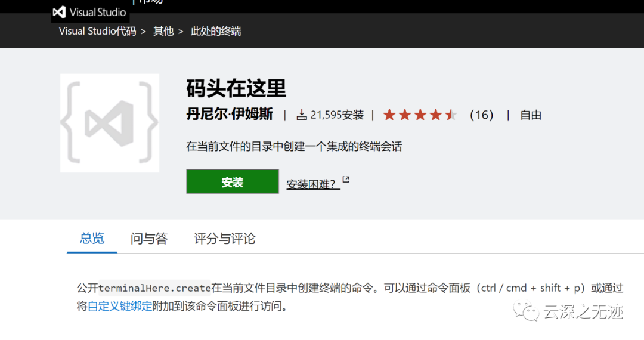Screen dimensions: 644x340
Task: Switch to the 总览 tab
Action: (92, 239)
